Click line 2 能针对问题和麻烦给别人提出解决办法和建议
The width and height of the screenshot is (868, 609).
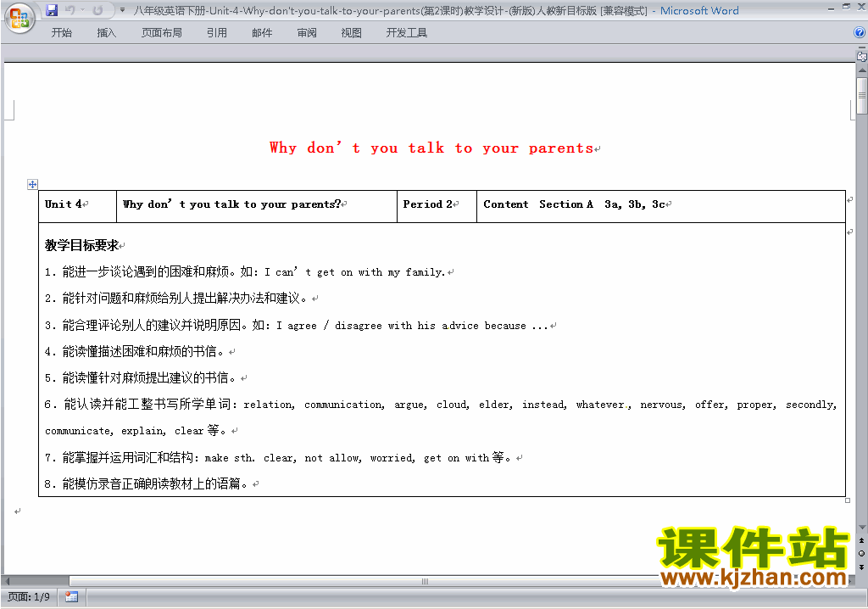coord(176,299)
